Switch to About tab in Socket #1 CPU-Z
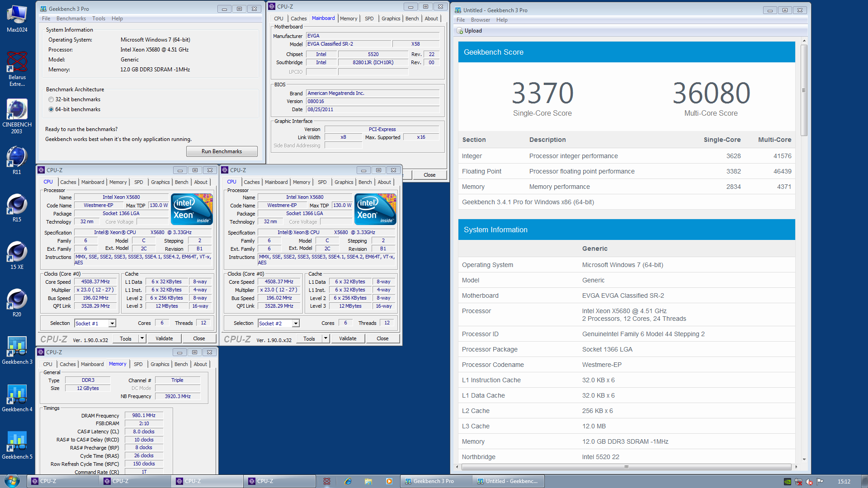Image resolution: width=868 pixels, height=488 pixels. [201, 182]
